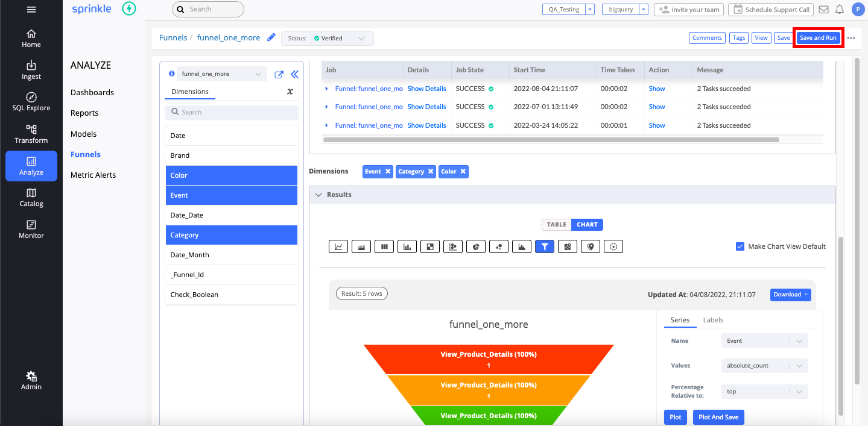Viewport: 868px width, 426px height.
Task: Select the scatter plot chart type
Action: click(x=453, y=246)
